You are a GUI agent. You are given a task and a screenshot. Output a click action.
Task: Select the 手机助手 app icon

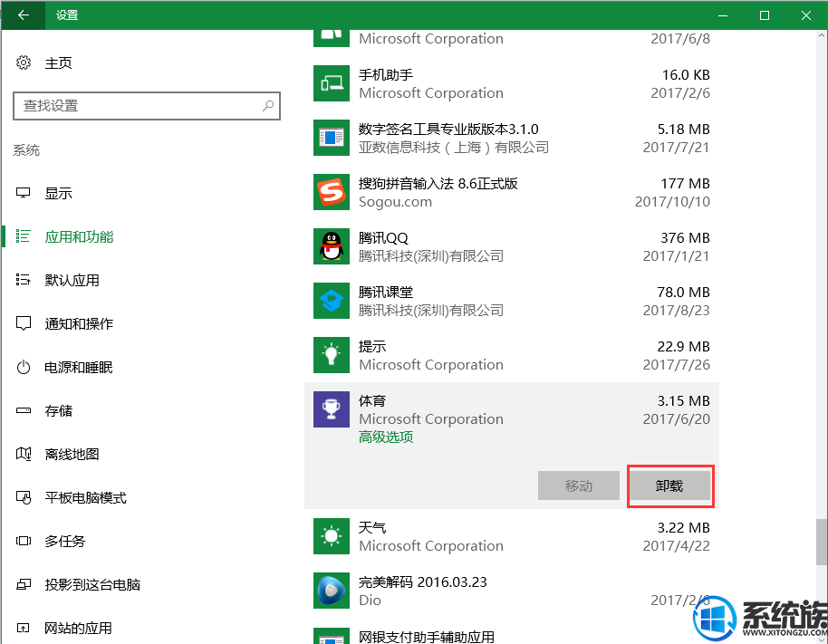point(332,83)
